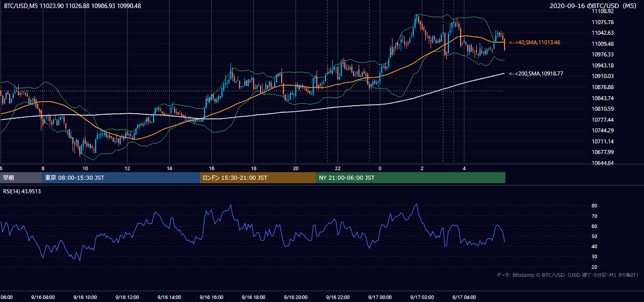Screen dimensions: 644x302
Task: Click the Bitstamp data source note
Action: (x=567, y=275)
